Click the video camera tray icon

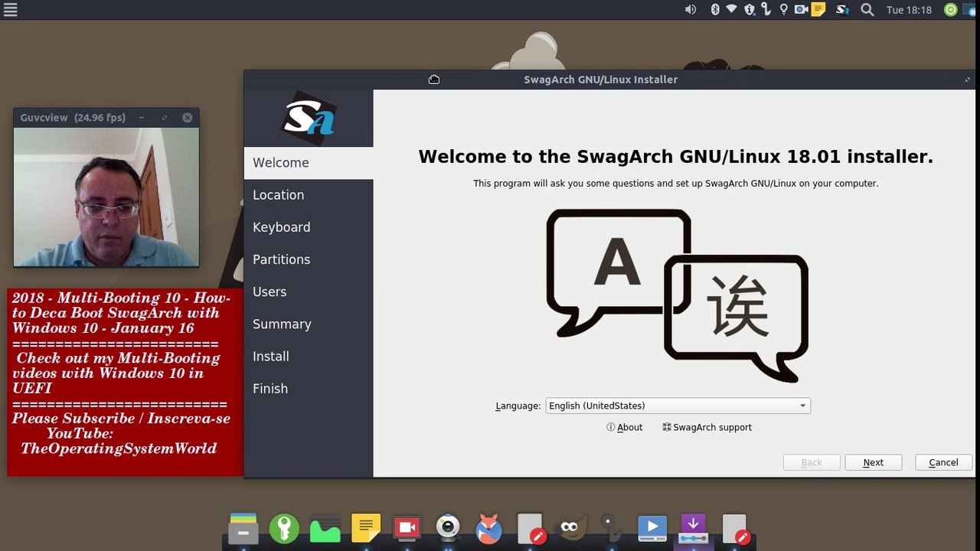click(x=802, y=10)
